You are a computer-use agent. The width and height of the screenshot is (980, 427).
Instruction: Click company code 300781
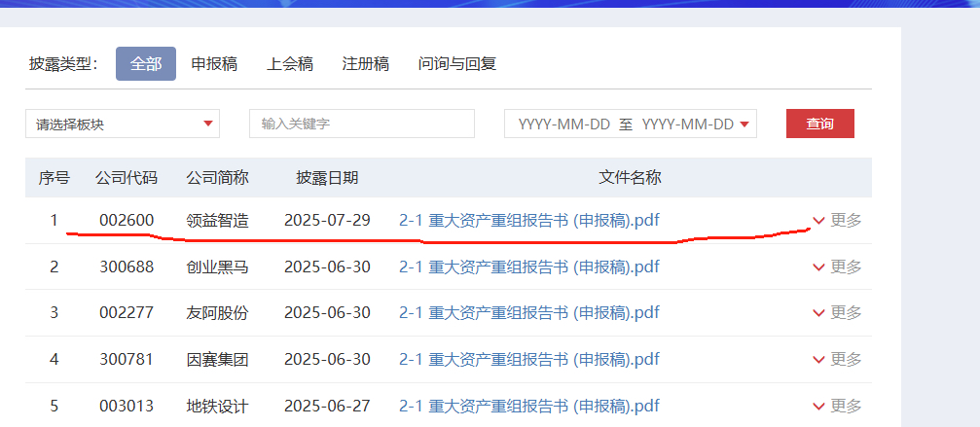tap(127, 360)
